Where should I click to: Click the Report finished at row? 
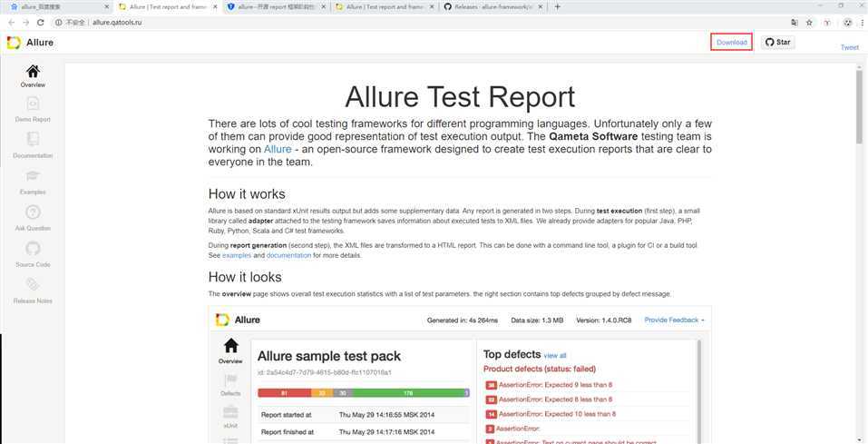364,432
